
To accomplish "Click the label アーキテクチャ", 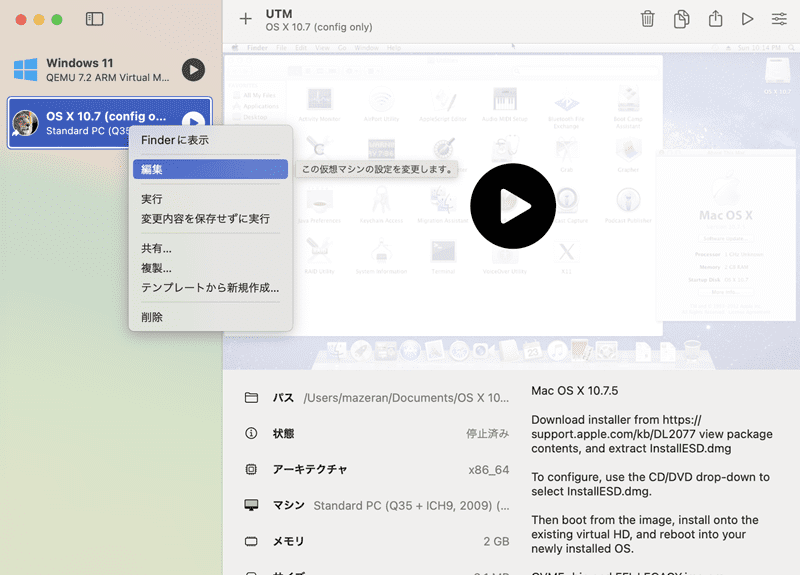I will point(310,469).
